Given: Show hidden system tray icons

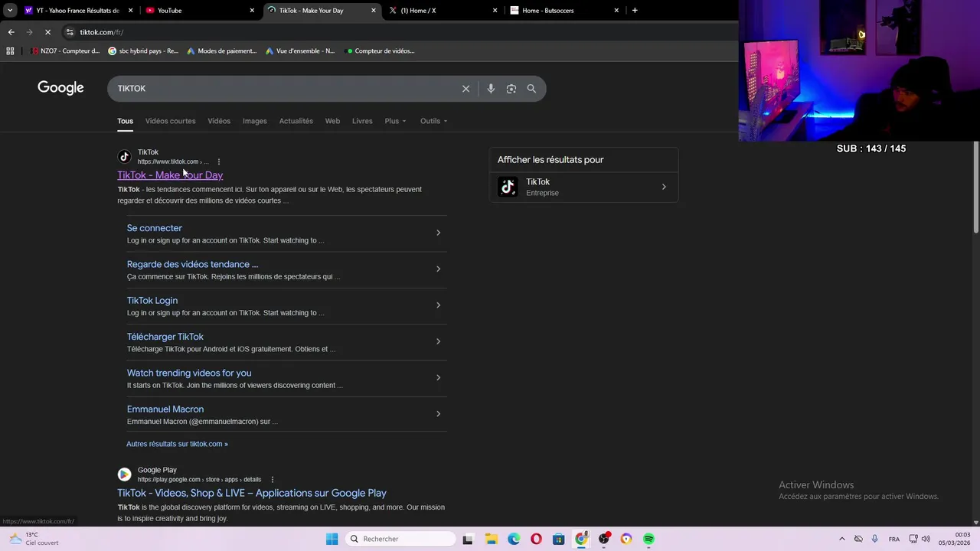Looking at the screenshot, I should (x=842, y=539).
